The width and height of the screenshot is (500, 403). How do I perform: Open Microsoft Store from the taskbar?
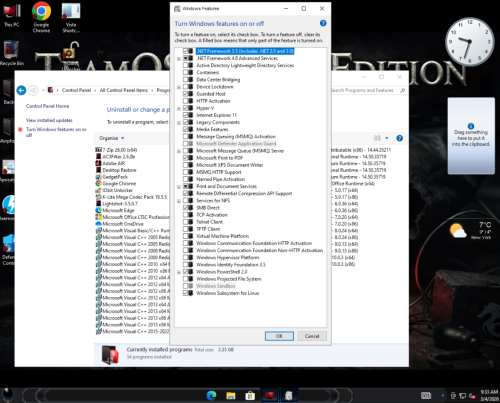pos(250,396)
